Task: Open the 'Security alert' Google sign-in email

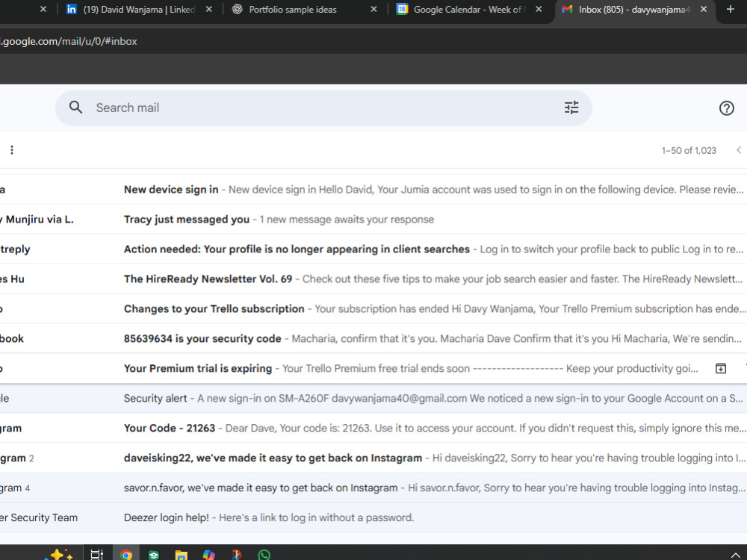Action: pos(373,398)
